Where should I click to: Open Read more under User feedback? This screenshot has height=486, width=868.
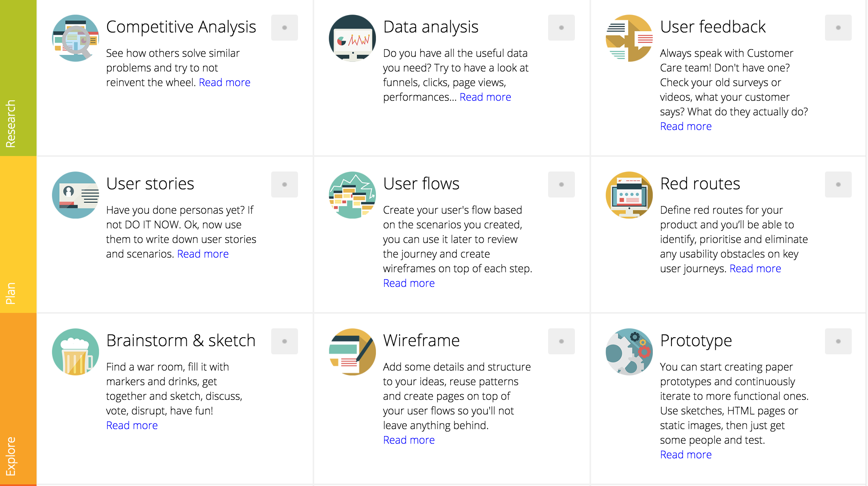[685, 126]
